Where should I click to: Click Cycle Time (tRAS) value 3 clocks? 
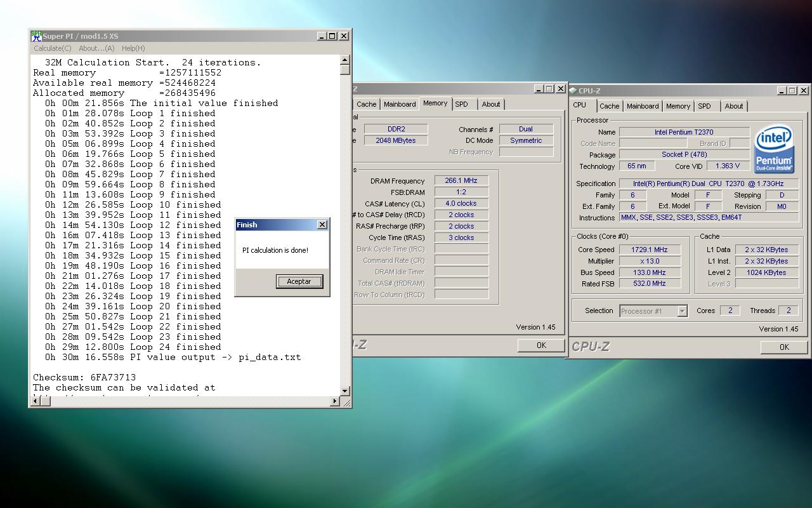(461, 237)
